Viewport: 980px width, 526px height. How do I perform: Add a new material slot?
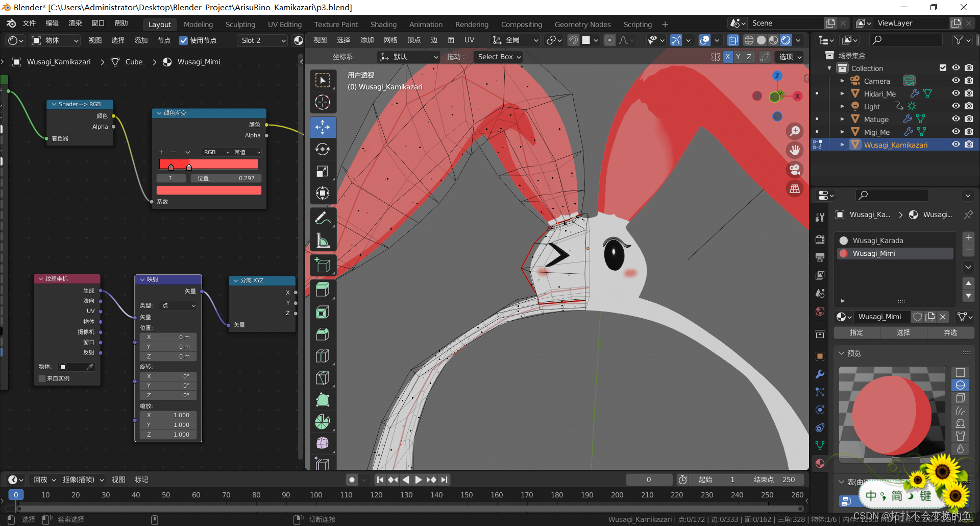point(968,237)
